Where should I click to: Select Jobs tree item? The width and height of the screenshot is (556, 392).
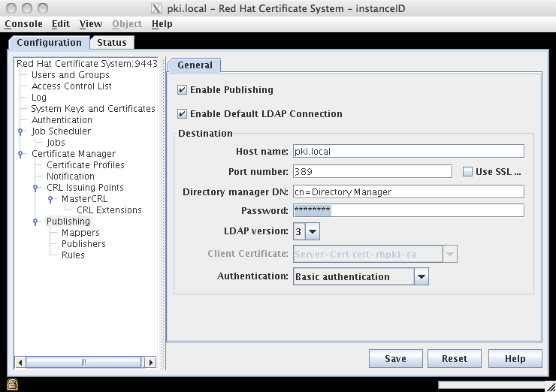click(x=56, y=143)
